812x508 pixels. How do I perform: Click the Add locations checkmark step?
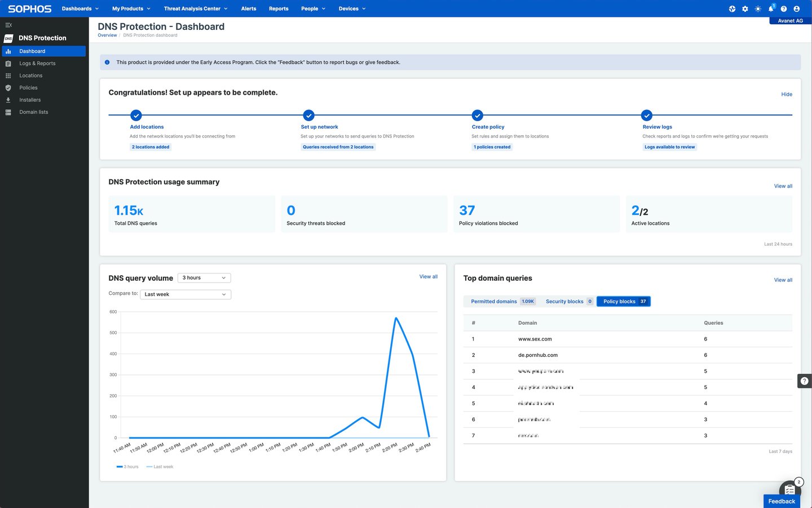click(136, 115)
